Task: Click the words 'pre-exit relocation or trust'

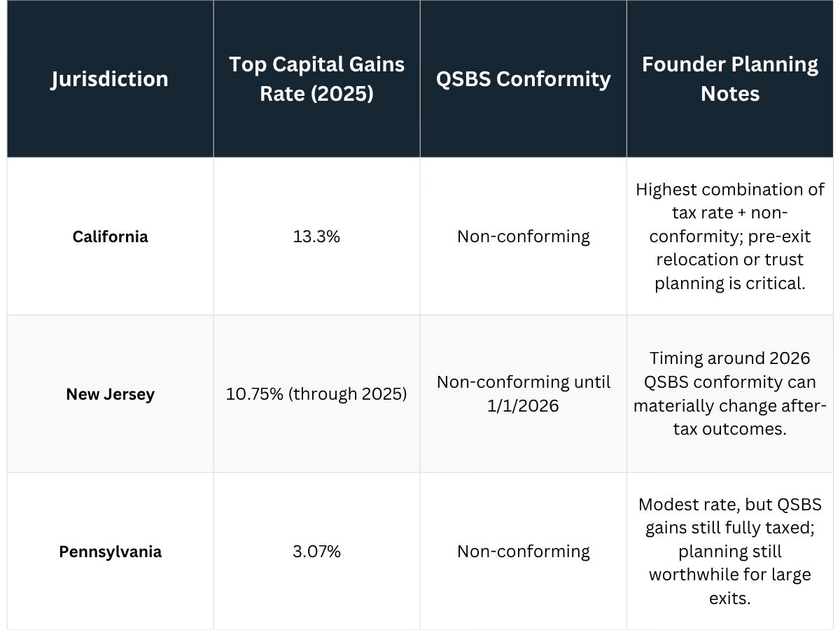Action: pos(730,260)
